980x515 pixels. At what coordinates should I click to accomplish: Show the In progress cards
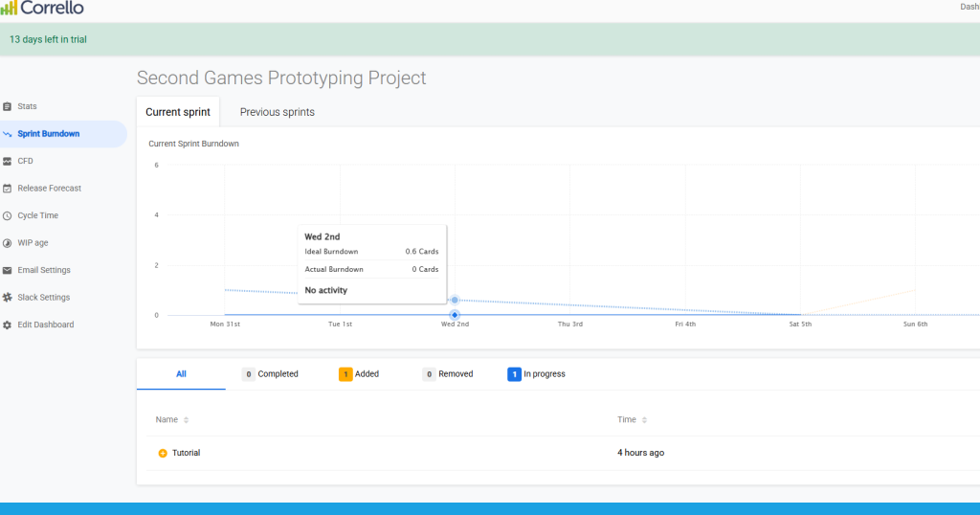536,374
